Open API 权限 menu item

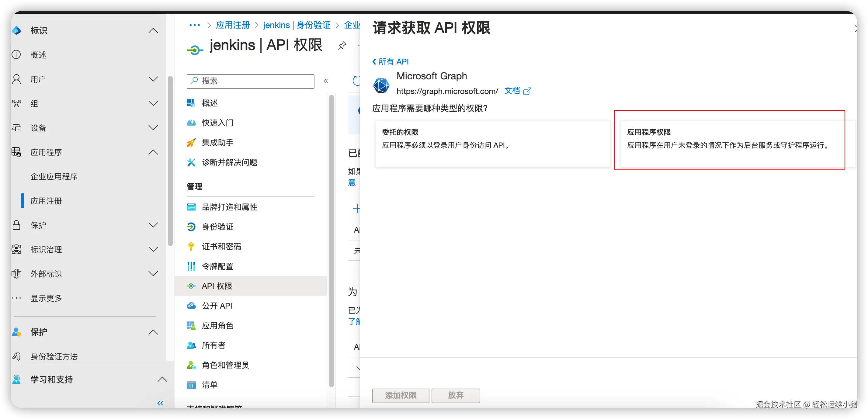click(217, 286)
